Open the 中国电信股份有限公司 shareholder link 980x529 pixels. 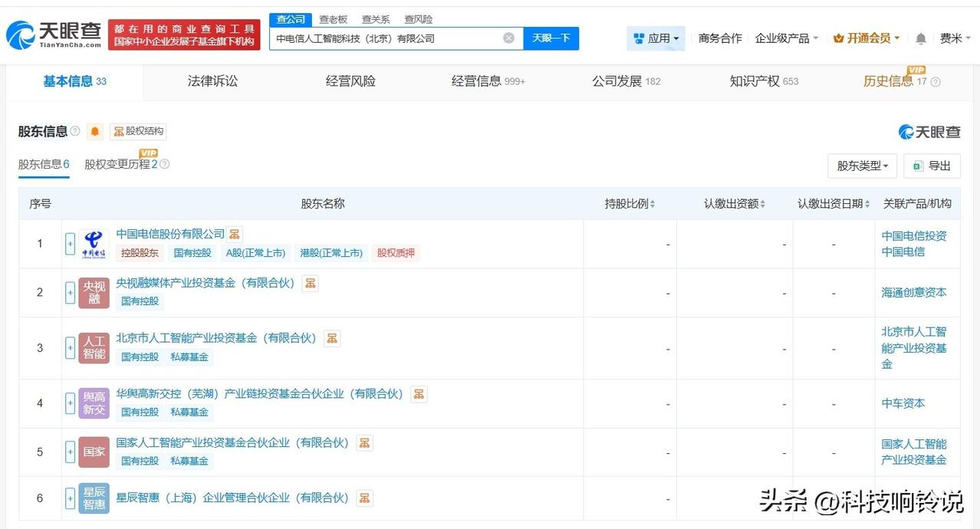pos(170,234)
